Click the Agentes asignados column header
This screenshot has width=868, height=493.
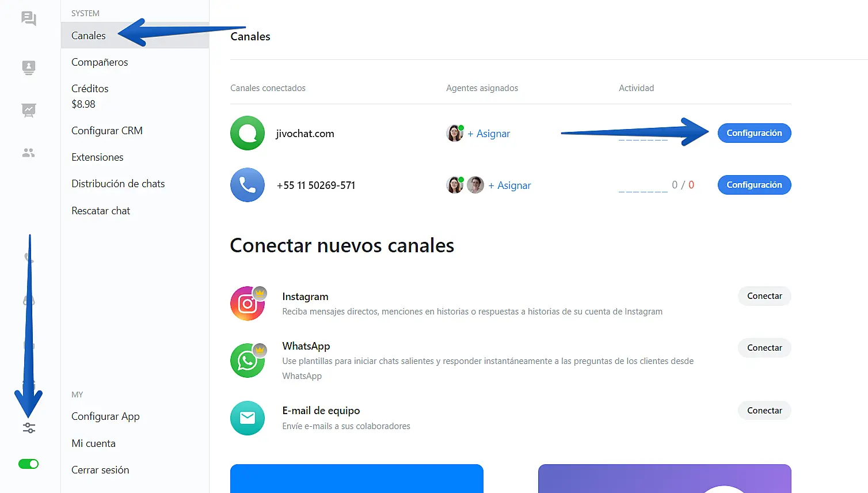[x=482, y=88]
